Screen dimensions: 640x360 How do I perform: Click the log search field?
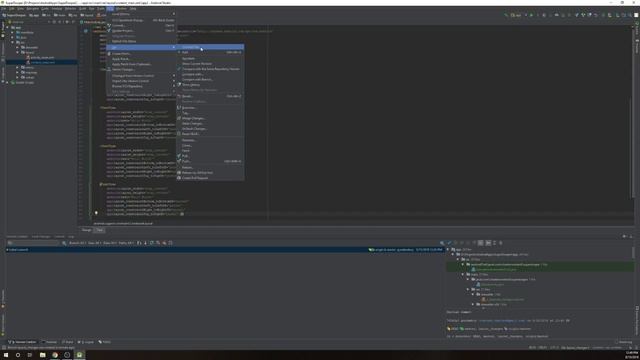click(33, 243)
